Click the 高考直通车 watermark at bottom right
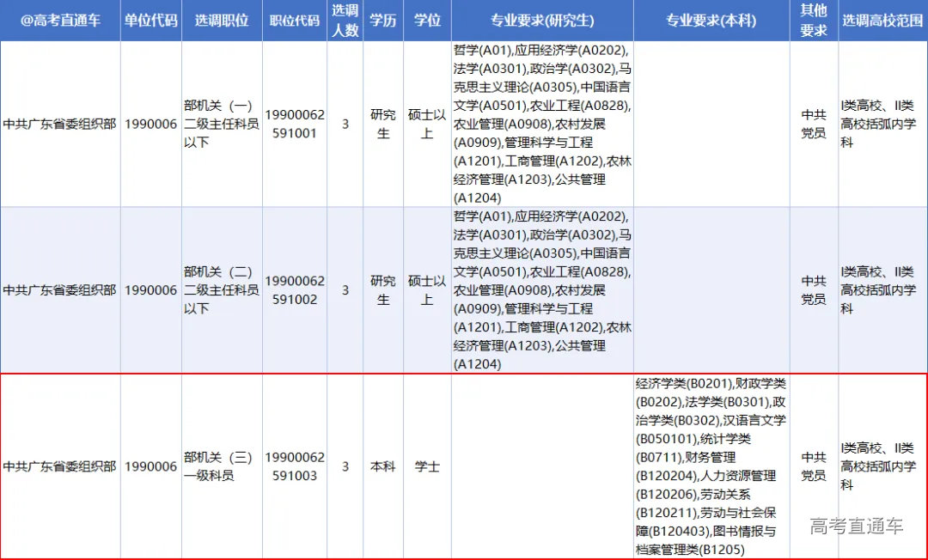The image size is (928, 560). (856, 526)
